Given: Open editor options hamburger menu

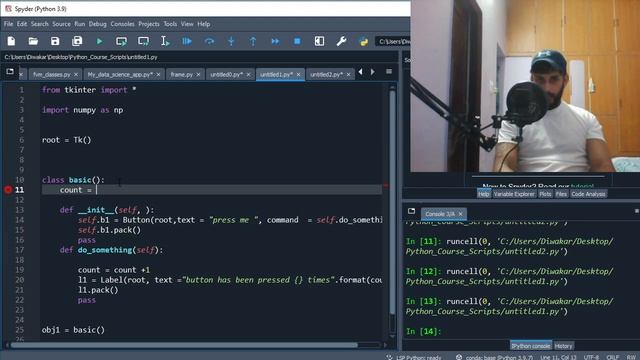Looking at the screenshot, I should (389, 72).
